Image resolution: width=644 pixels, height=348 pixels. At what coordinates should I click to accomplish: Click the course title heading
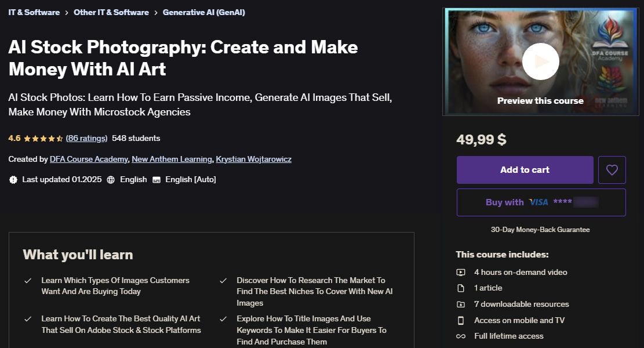point(183,58)
